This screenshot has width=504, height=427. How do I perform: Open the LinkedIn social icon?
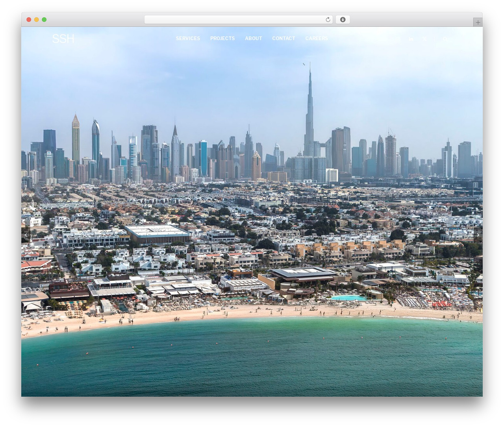[411, 39]
